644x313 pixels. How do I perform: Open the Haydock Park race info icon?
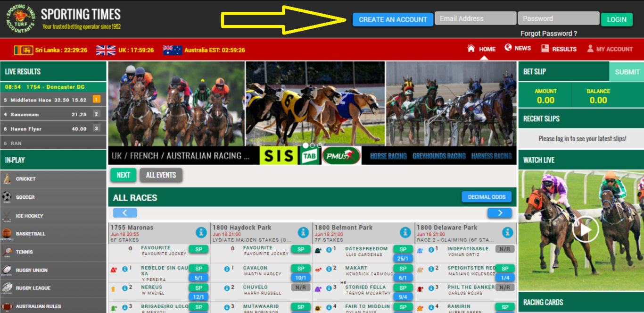pyautogui.click(x=303, y=232)
